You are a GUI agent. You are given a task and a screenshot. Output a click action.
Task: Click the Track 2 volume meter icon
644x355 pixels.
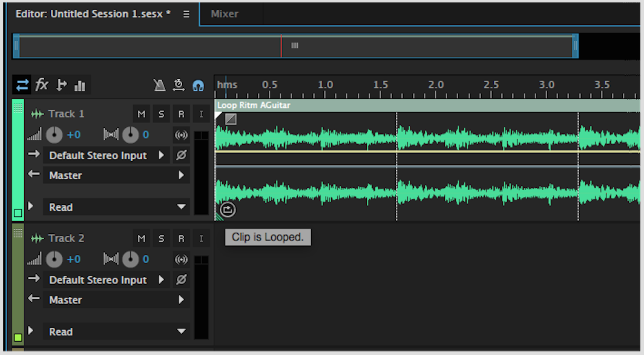click(x=34, y=259)
